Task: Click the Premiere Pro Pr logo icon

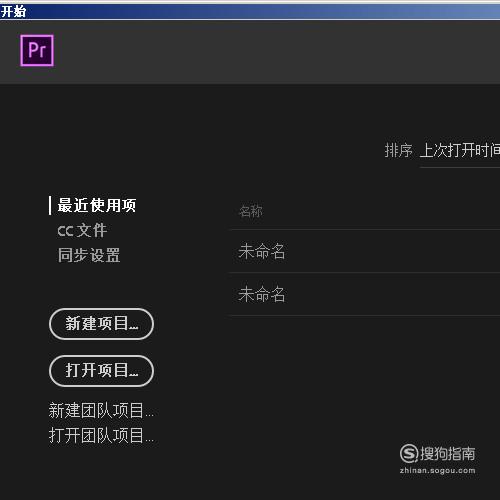Action: (x=37, y=50)
